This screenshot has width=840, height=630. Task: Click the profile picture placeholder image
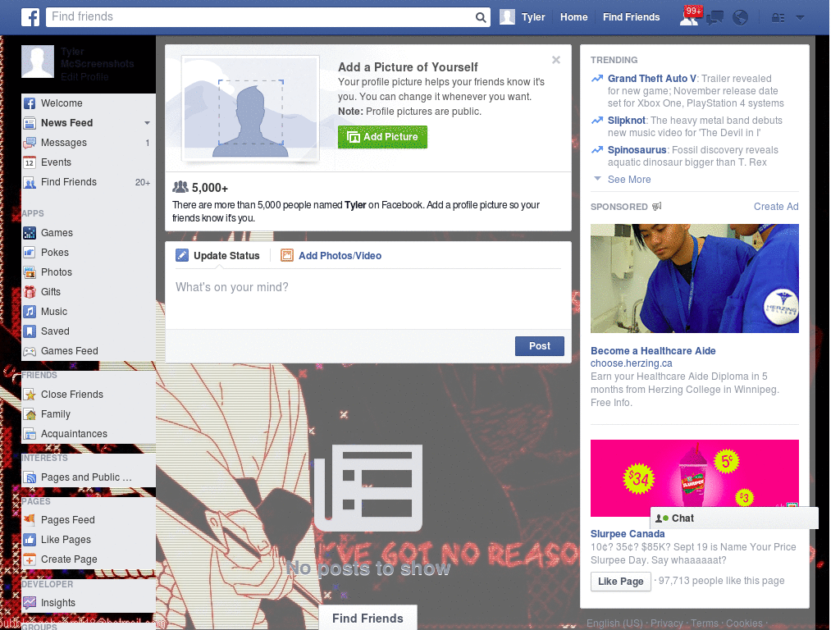point(251,108)
